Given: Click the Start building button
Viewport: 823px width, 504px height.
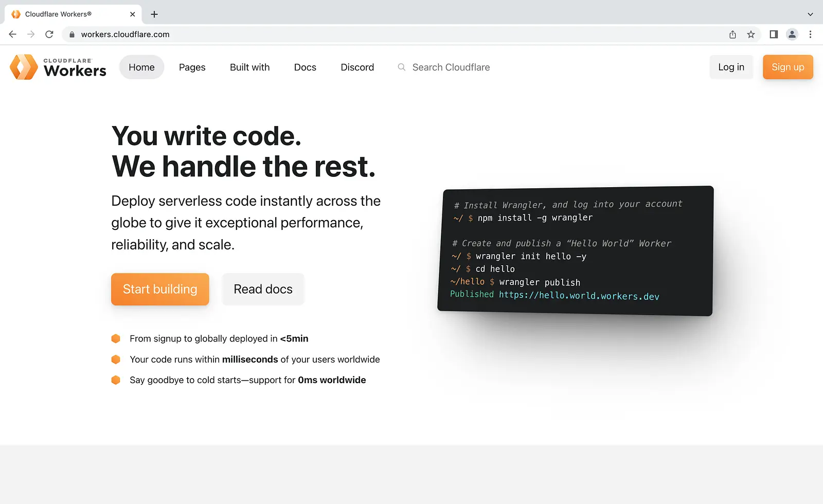Looking at the screenshot, I should 160,289.
